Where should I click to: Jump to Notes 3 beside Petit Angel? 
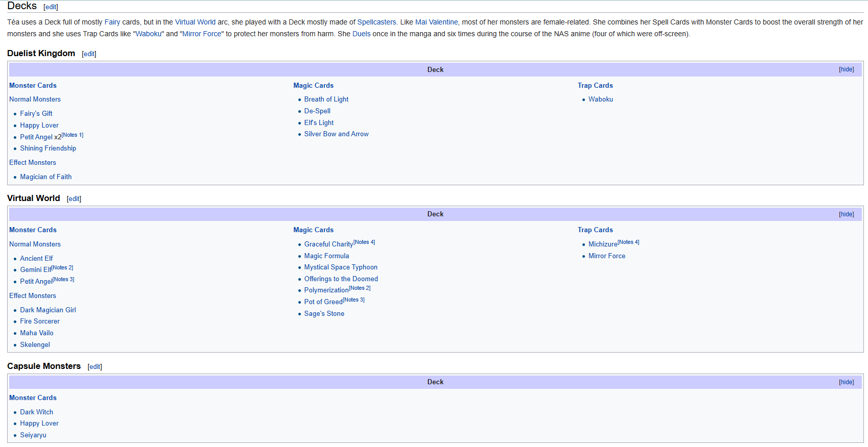click(63, 280)
